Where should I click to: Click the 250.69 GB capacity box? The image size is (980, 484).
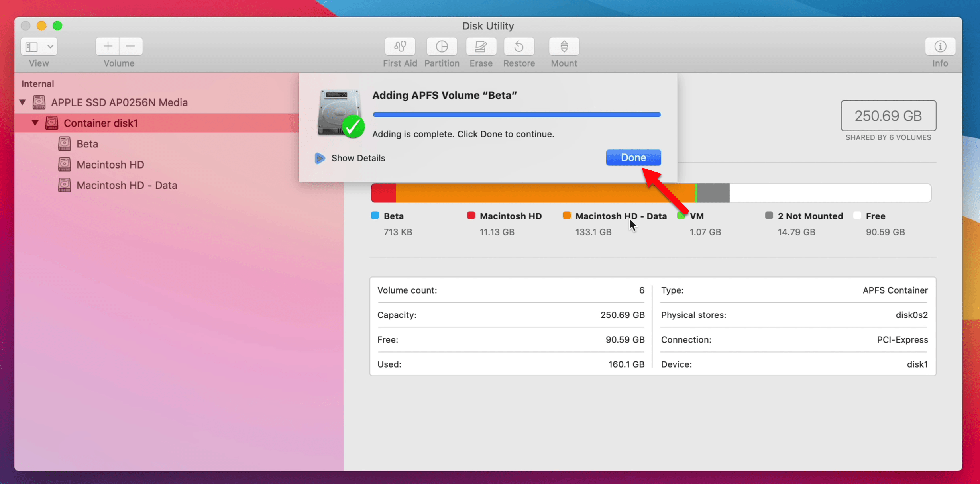coord(888,116)
